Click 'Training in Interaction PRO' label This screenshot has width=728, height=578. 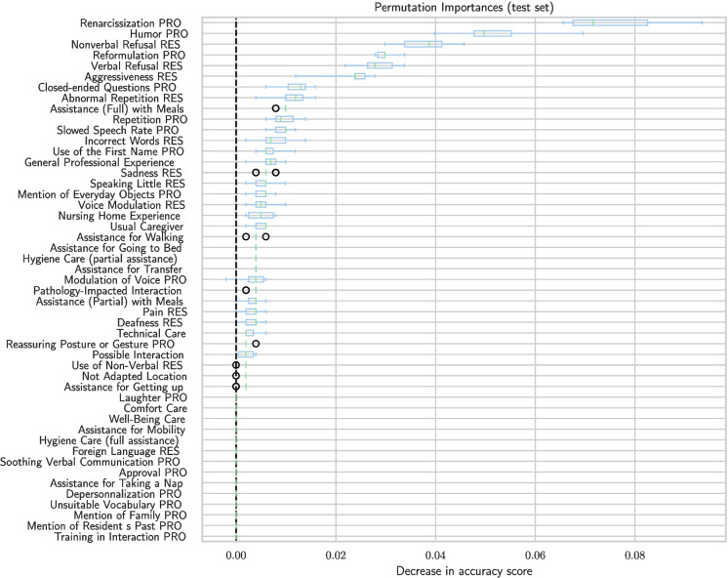(120, 536)
